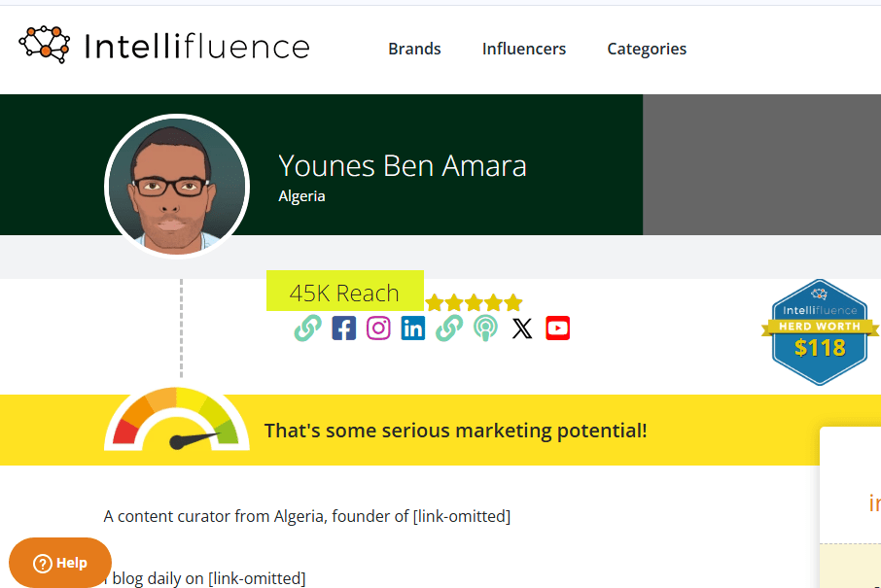Click the link-omitted text after "founder of"
The height and width of the screenshot is (588, 881).
[x=461, y=516]
